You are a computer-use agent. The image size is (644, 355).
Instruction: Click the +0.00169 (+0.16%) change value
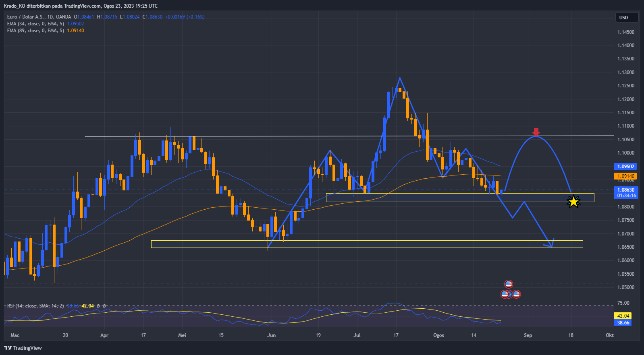tap(185, 17)
